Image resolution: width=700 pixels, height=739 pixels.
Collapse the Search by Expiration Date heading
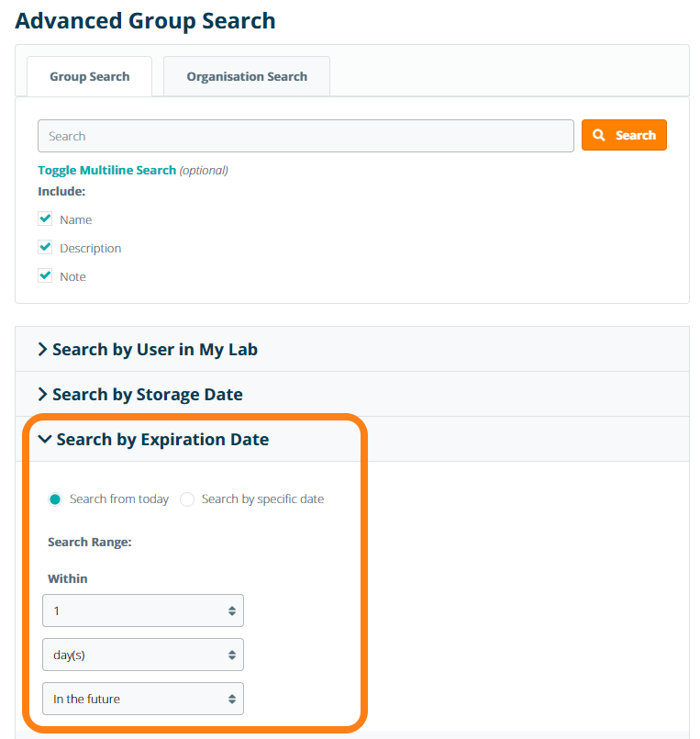(162, 440)
